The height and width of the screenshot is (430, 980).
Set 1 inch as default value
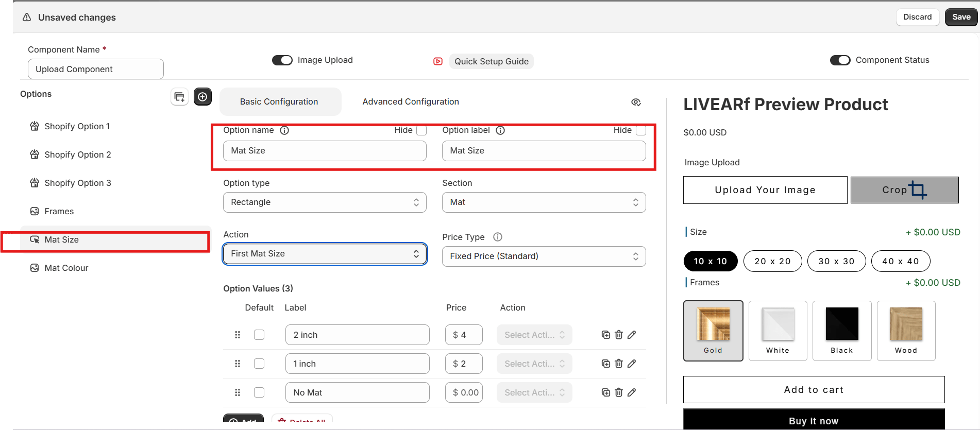coord(259,364)
